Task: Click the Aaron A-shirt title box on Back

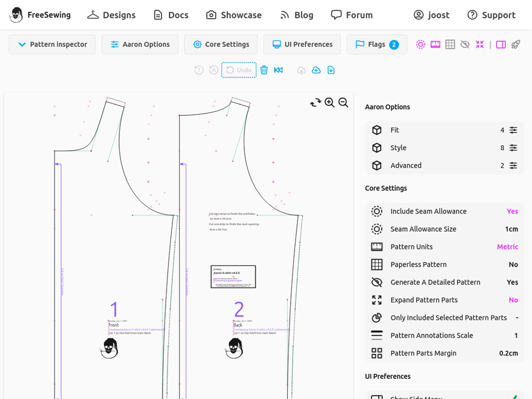Action: (233, 277)
